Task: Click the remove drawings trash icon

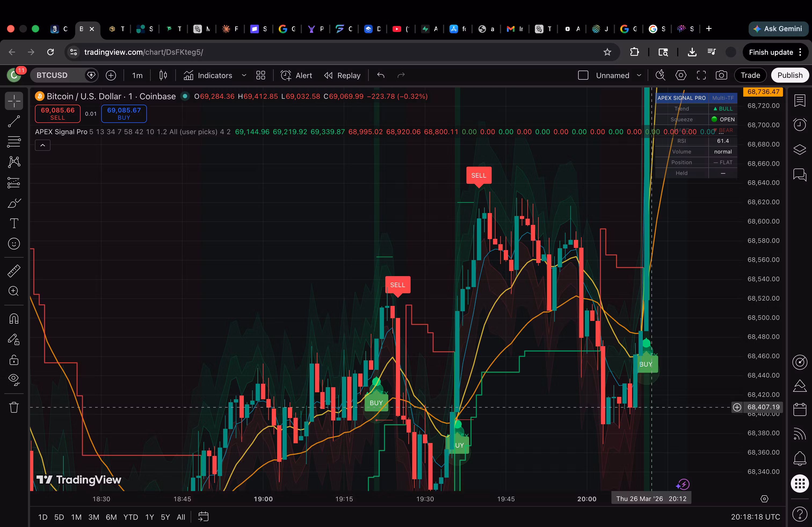Action: 14,407
